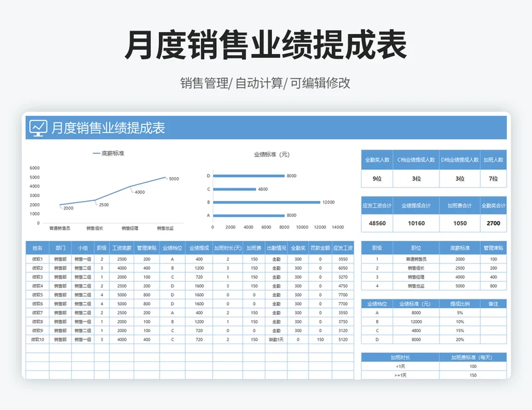Image resolution: width=532 pixels, height=410 pixels.
Task: Click the 普通销售员 position cell in rank table
Action: point(416,259)
